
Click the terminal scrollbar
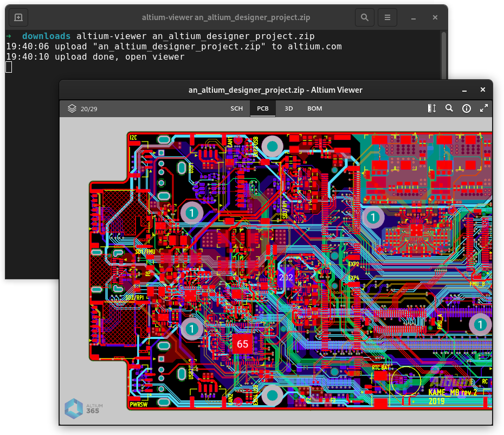(444, 55)
